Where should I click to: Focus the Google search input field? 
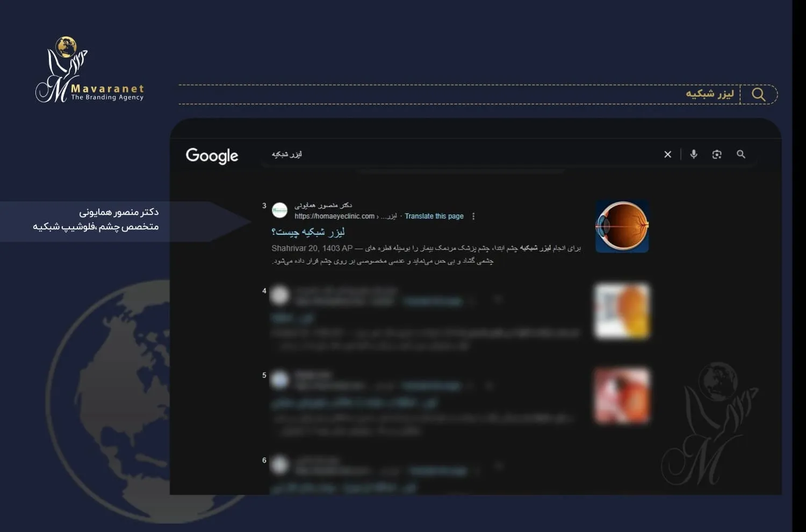coord(457,155)
